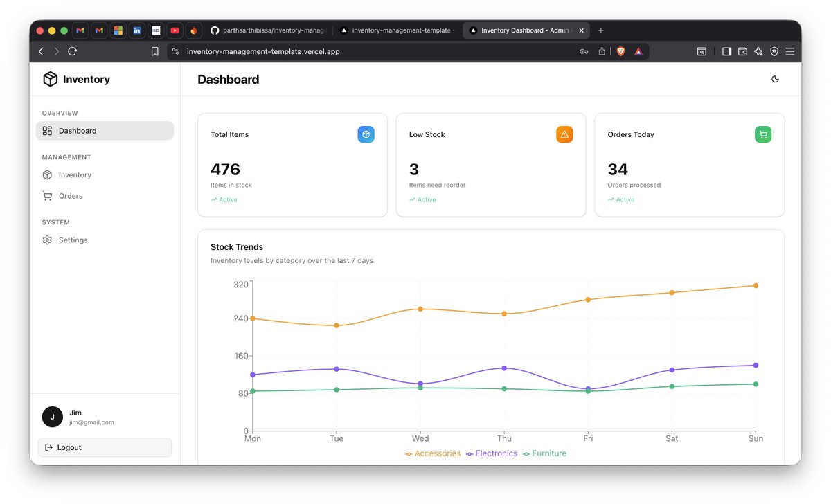
Task: Click the Active link on Low Stock card
Action: (422, 199)
